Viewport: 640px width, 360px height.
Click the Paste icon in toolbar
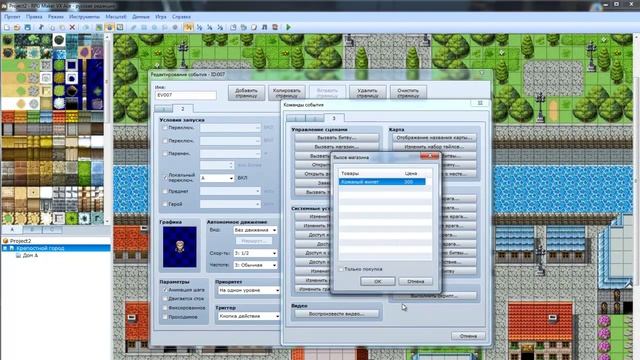[62, 27]
